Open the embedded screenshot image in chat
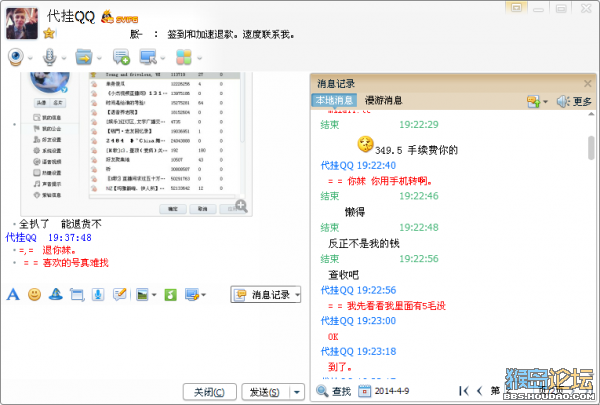600x405 pixels. (136, 144)
